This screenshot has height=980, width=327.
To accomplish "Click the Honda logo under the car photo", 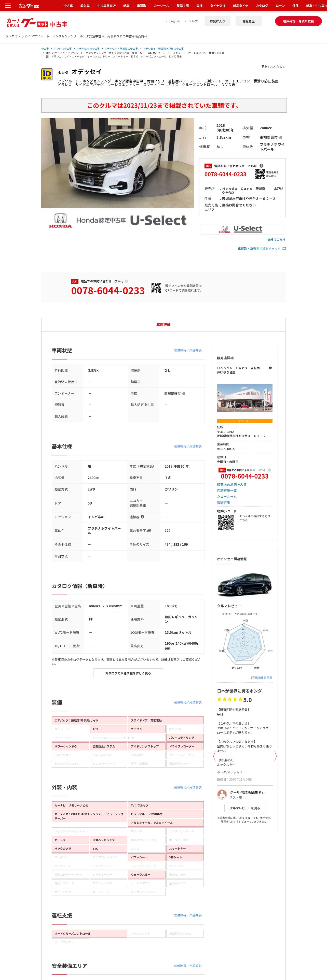I will point(60,220).
